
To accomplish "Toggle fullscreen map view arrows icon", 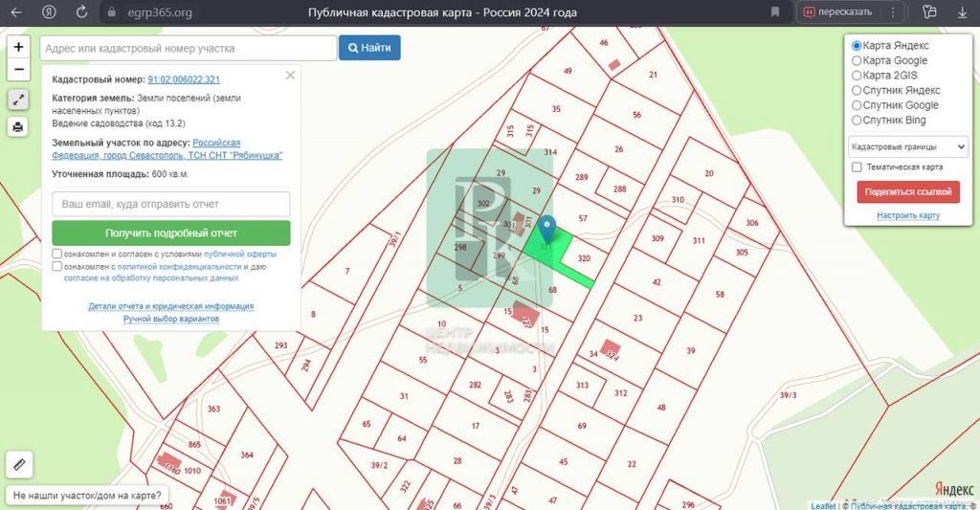I will 18,100.
